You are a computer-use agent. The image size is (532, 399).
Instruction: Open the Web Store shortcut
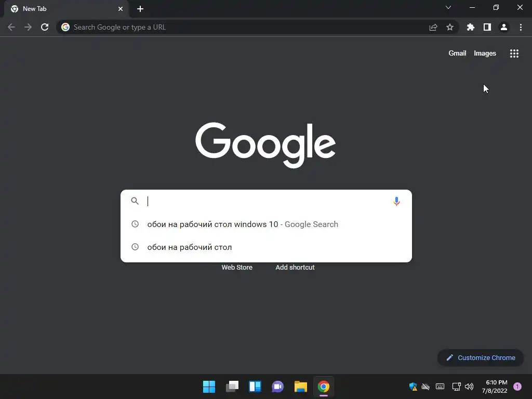pos(237,268)
